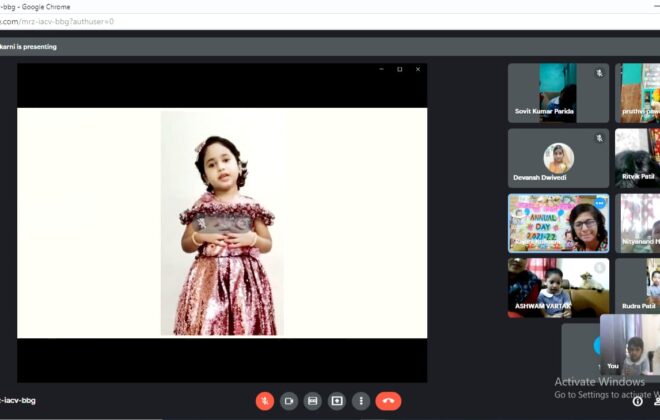Minimize the presented window inside the shared screen
The image size is (660, 420).
tap(381, 69)
